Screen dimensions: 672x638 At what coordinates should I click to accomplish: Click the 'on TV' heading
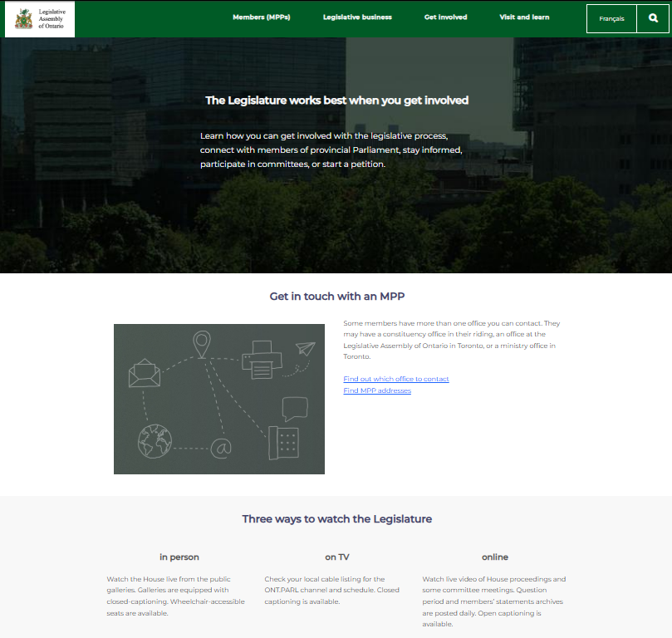(x=336, y=557)
